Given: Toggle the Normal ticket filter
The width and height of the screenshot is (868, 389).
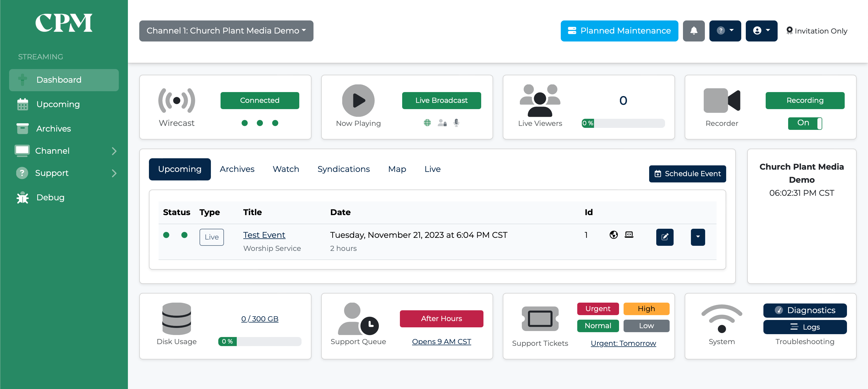Looking at the screenshot, I should pos(597,326).
